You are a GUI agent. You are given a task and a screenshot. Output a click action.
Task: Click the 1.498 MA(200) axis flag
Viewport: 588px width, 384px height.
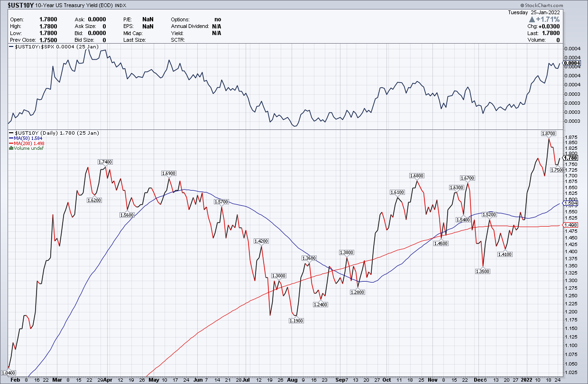570,224
